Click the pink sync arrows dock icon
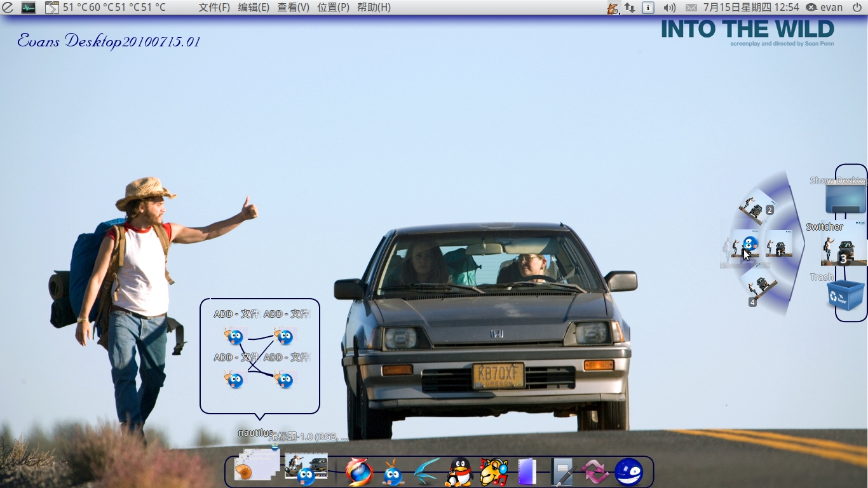 595,472
